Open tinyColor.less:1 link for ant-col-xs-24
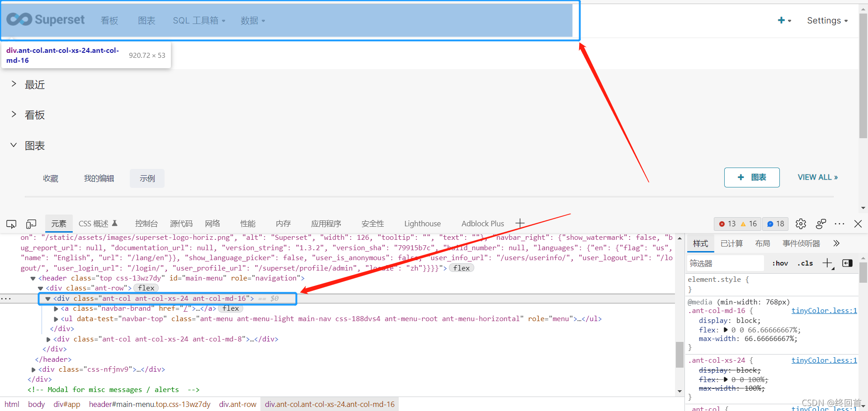Screen dimensions: 868x411 [824, 360]
